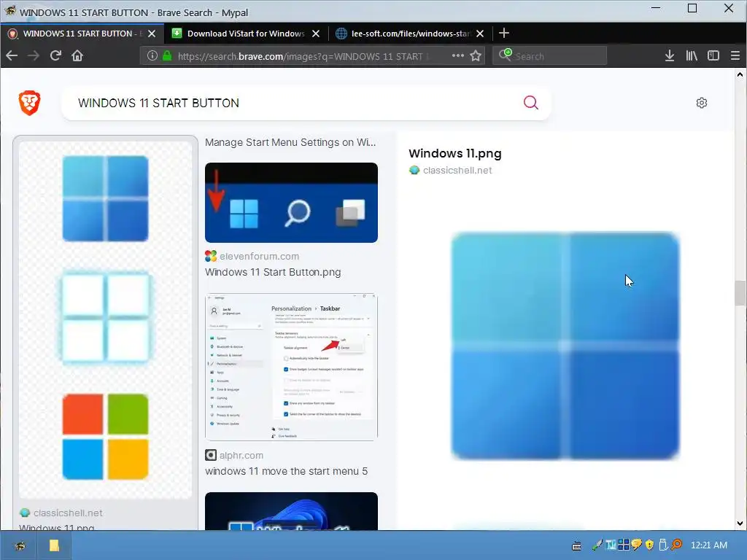Open a new browser tab
The height and width of the screenshot is (560, 747).
pyautogui.click(x=503, y=33)
